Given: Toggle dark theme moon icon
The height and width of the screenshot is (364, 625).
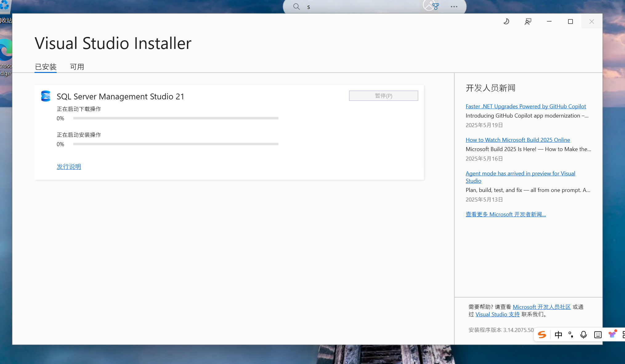Looking at the screenshot, I should (x=506, y=22).
